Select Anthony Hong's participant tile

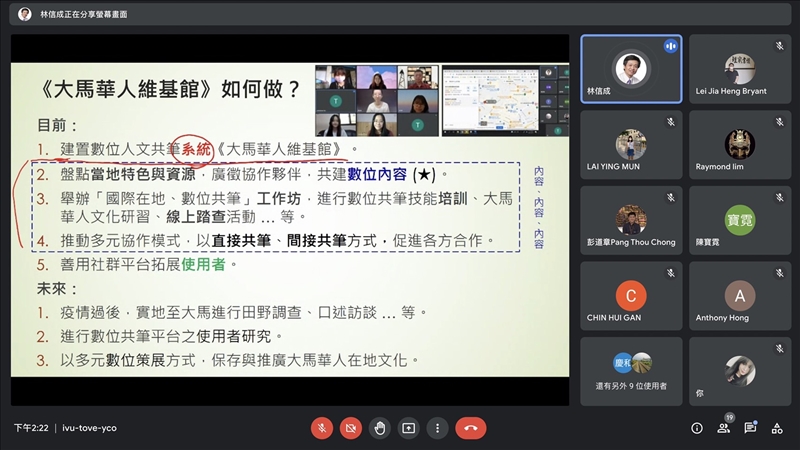click(739, 296)
